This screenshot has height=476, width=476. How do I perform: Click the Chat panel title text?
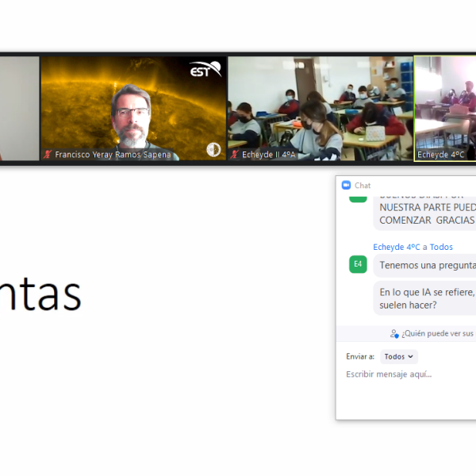pos(363,186)
